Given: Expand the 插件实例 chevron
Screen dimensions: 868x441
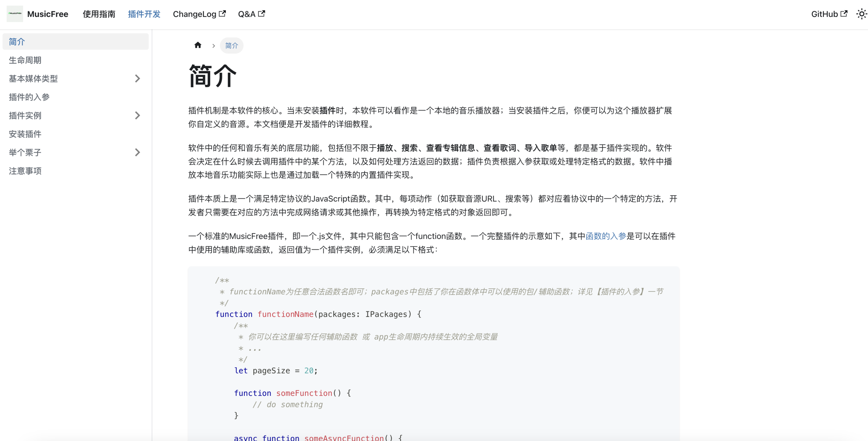Looking at the screenshot, I should pyautogui.click(x=137, y=116).
